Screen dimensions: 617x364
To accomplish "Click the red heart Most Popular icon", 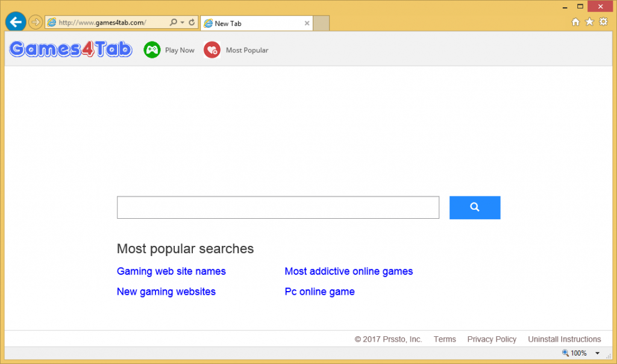I will 212,50.
